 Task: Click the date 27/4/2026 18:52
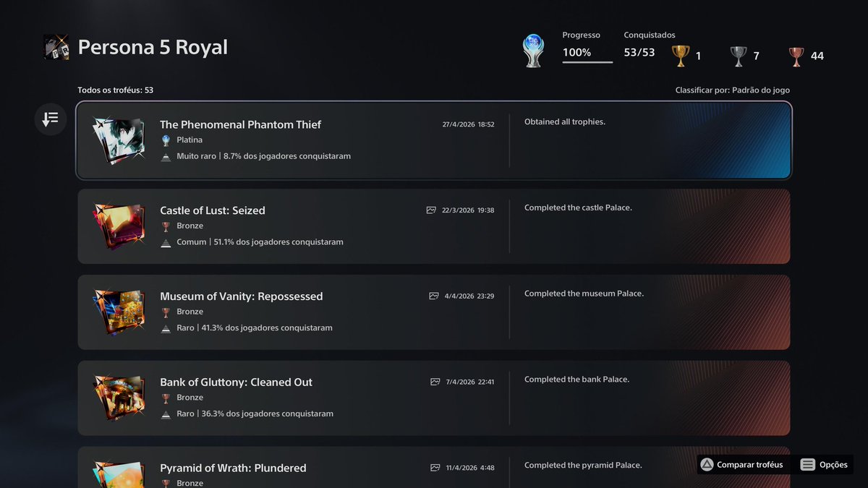point(469,124)
